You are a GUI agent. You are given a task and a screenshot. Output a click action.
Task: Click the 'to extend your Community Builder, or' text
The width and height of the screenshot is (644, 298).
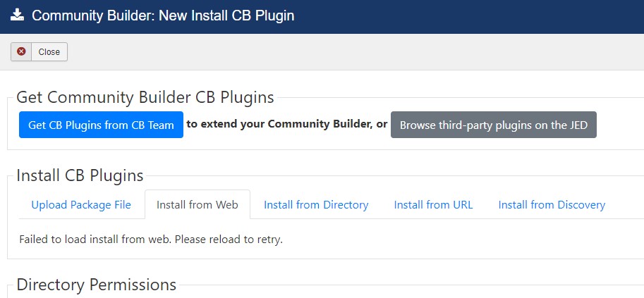pyautogui.click(x=286, y=125)
